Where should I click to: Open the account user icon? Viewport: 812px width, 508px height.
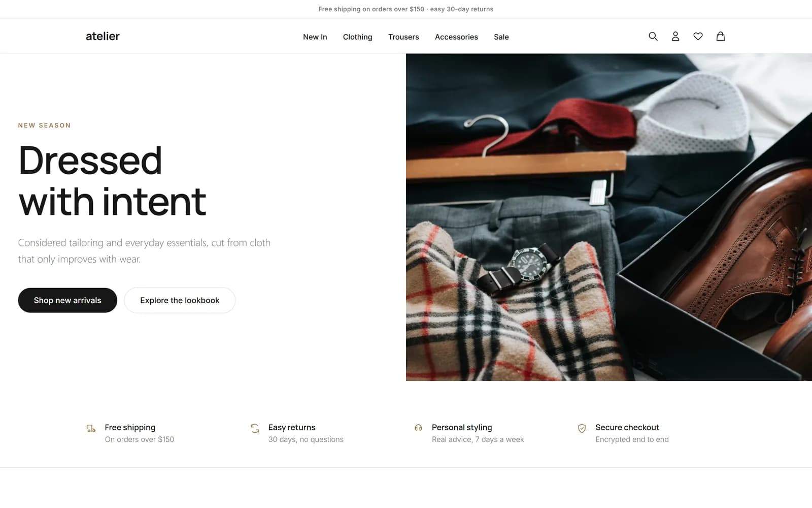pos(675,36)
